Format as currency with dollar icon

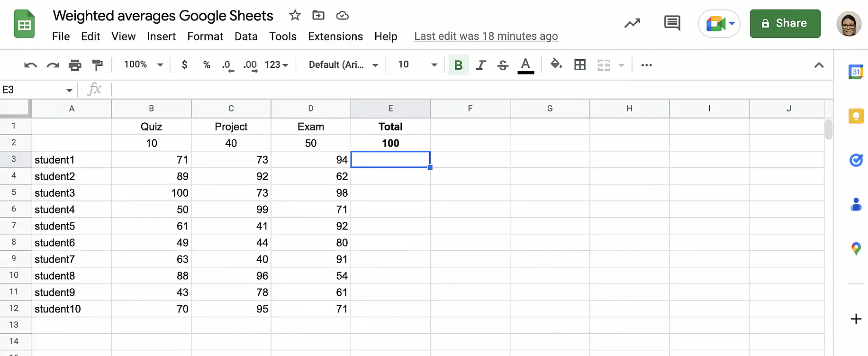tap(184, 64)
